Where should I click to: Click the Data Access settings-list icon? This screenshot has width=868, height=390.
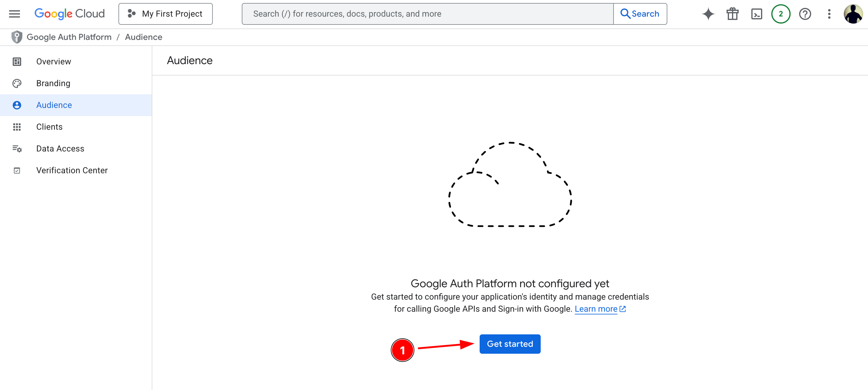point(17,149)
